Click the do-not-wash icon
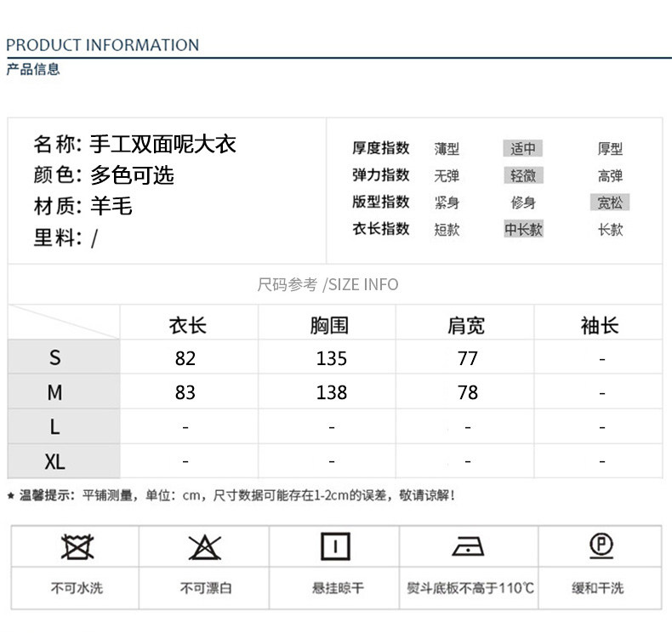The height and width of the screenshot is (640, 672). pyautogui.click(x=77, y=546)
